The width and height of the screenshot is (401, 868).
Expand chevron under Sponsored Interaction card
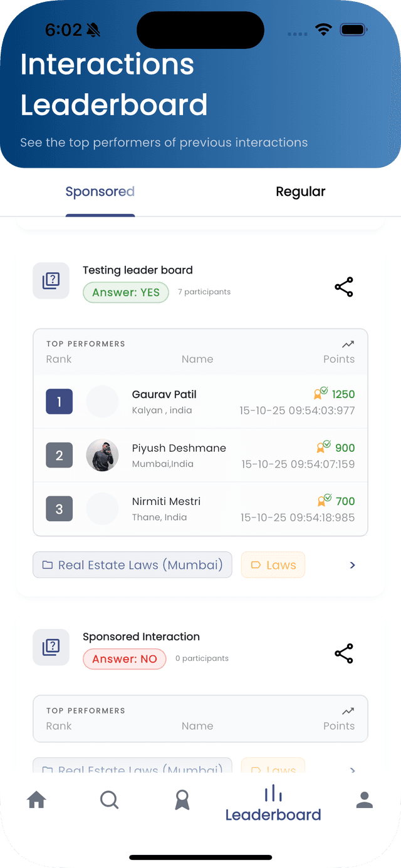coord(352,770)
